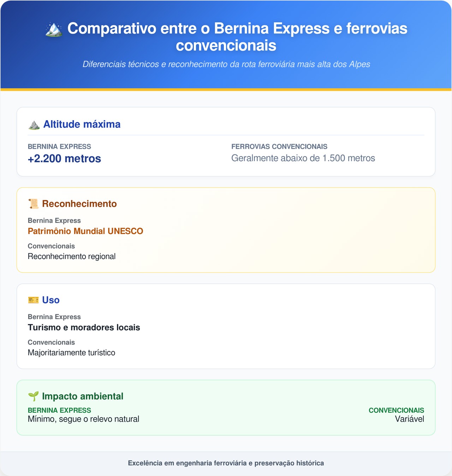Click the Altitude máxima heading

click(82, 124)
